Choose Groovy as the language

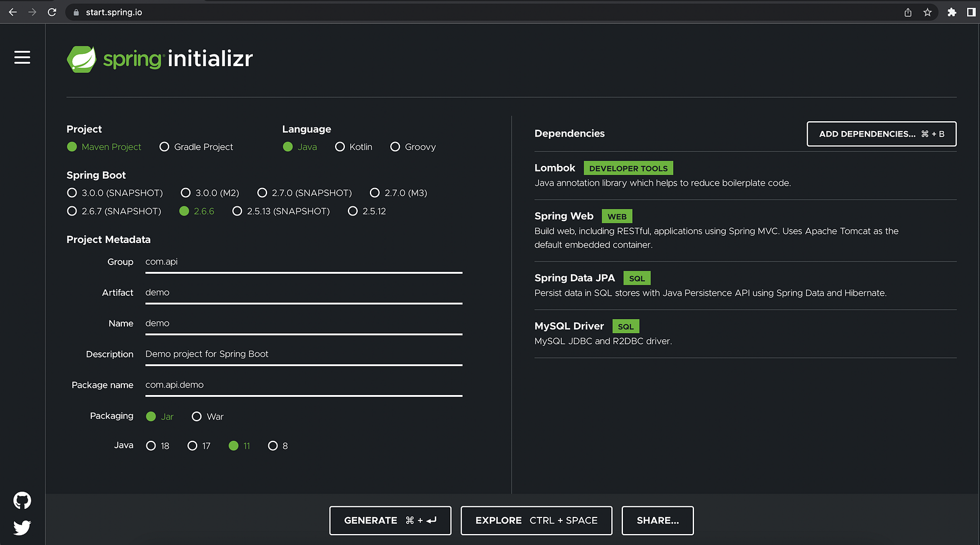coord(413,147)
